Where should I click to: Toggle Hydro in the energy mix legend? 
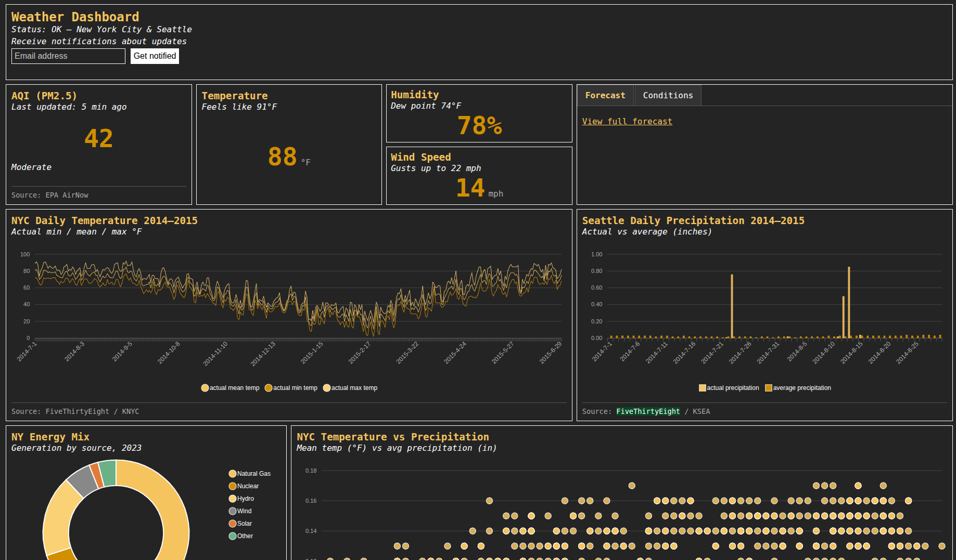241,499
